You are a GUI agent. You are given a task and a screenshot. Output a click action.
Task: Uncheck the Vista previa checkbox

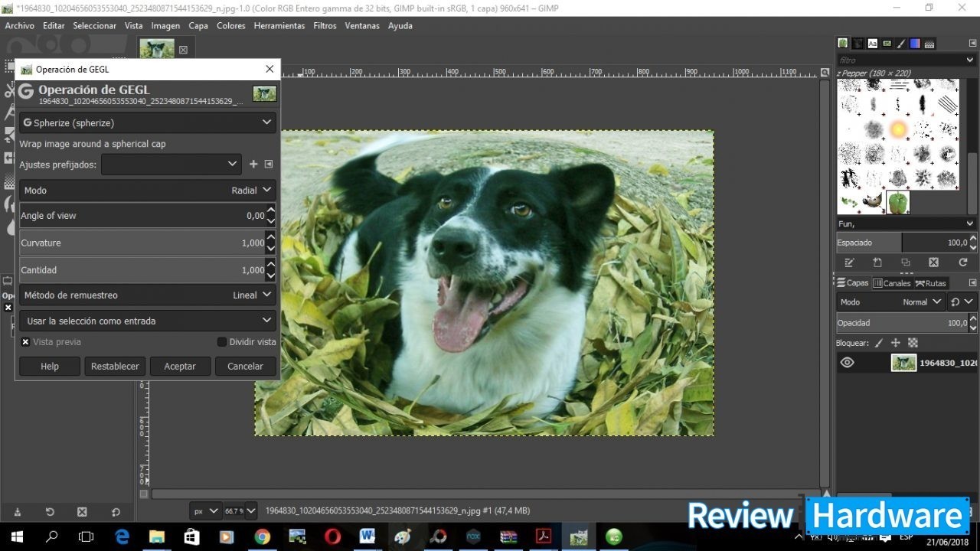26,342
